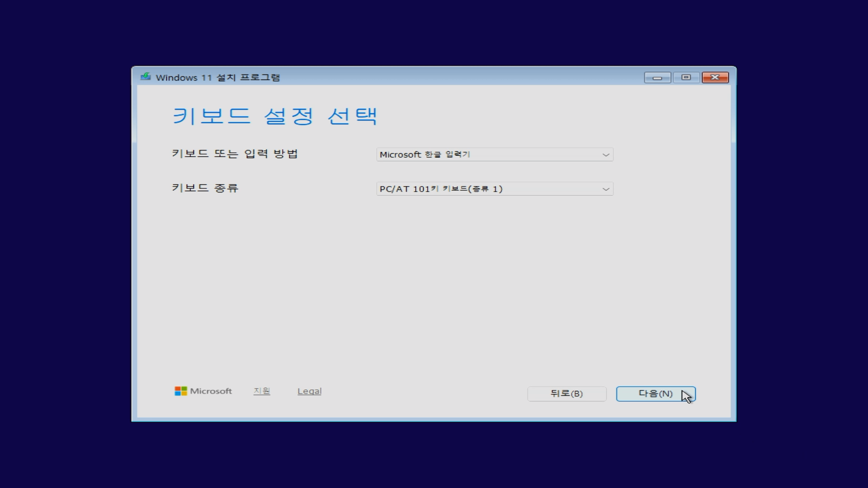Screen dimensions: 868x488
Task: Select the currently chosen keyboard type text
Action: [441, 188]
